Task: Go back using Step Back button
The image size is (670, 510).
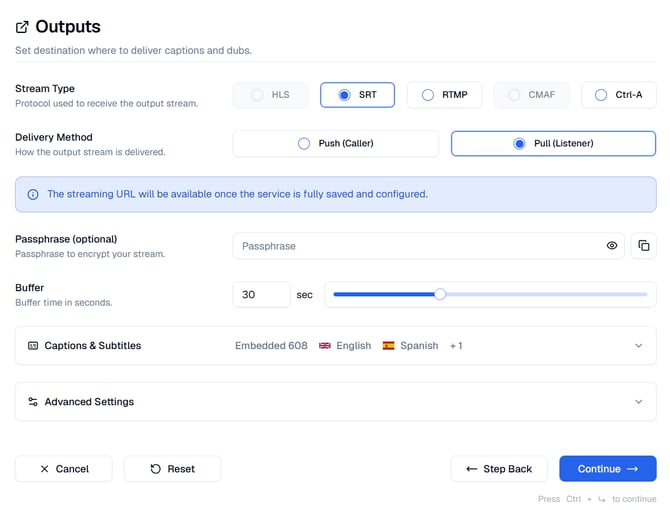Action: (499, 469)
